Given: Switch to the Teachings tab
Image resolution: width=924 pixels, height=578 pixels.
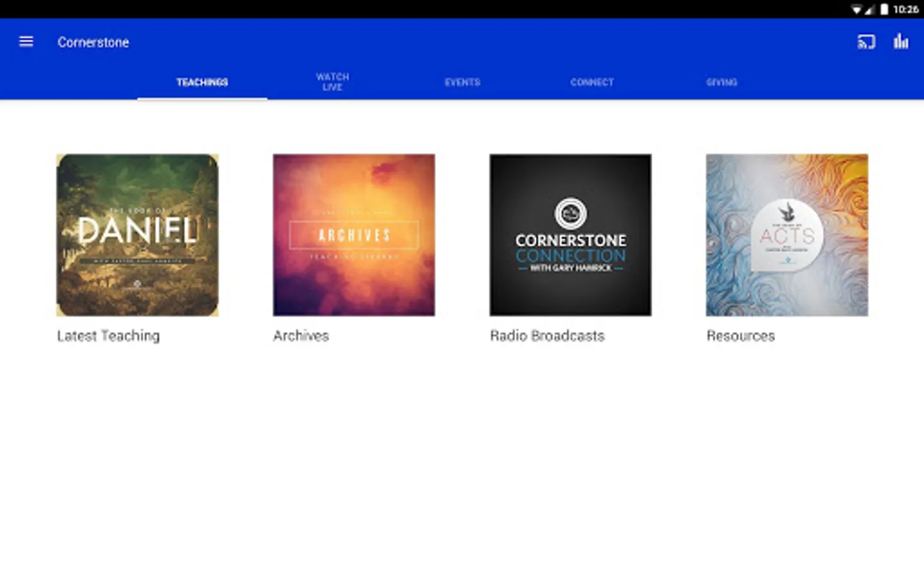Looking at the screenshot, I should coord(202,82).
